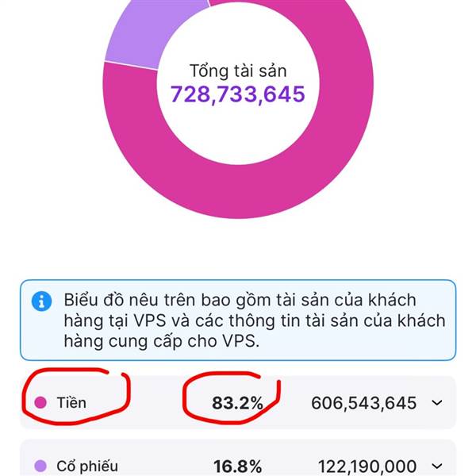This screenshot has height=476, width=476.
Task: Tap the total value 728,733,645
Action: click(x=238, y=94)
